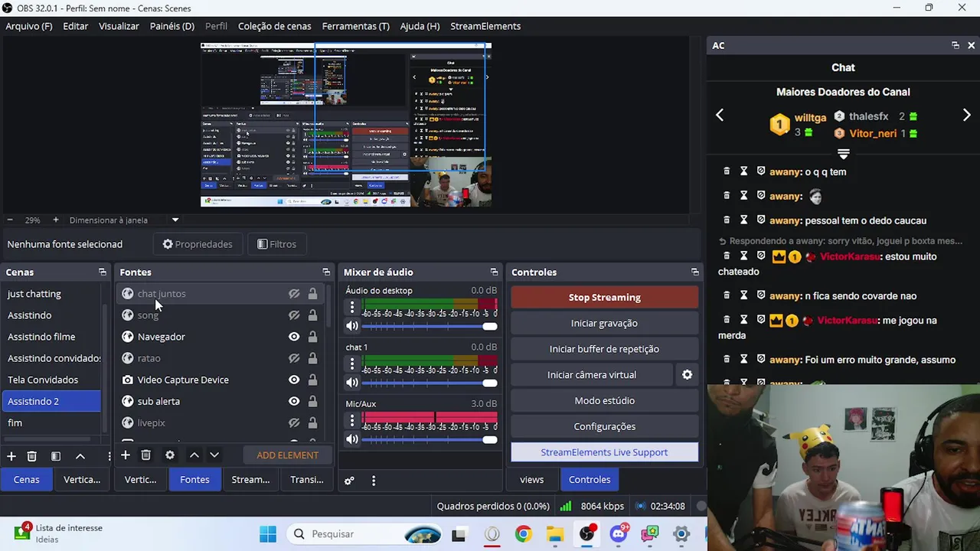This screenshot has height=551, width=980.
Task: Open Dimensionar à janela scaling dropdown
Action: [x=175, y=220]
